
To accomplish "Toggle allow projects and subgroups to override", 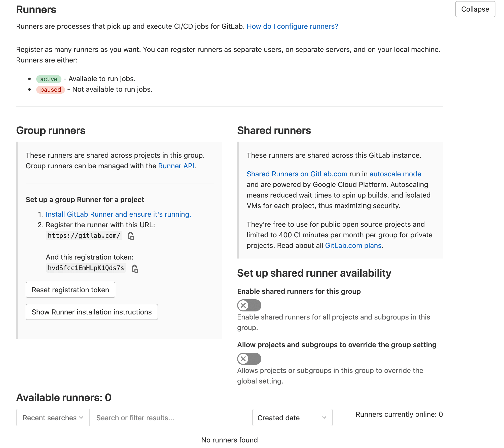I will [x=250, y=359].
